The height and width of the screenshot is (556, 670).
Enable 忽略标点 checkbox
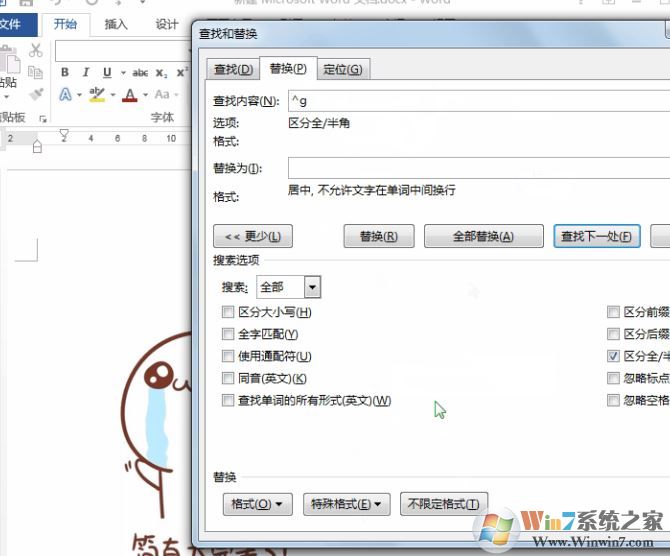pos(613,378)
